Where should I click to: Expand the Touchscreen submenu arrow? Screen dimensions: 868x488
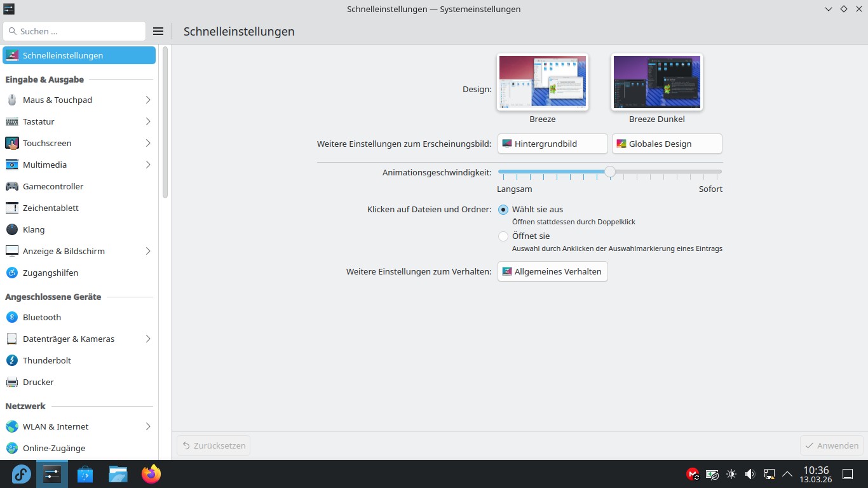(x=147, y=143)
